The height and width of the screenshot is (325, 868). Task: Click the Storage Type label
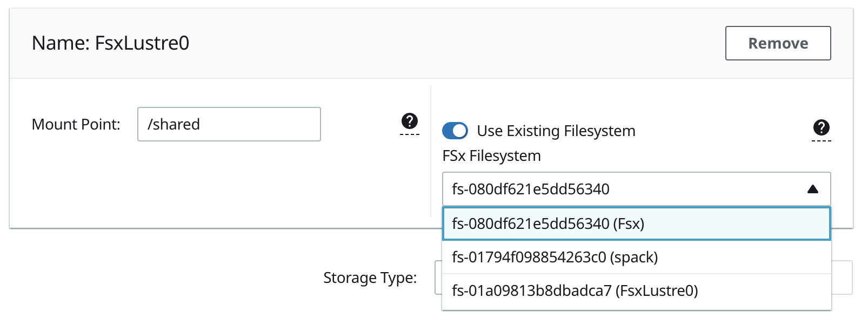point(370,277)
